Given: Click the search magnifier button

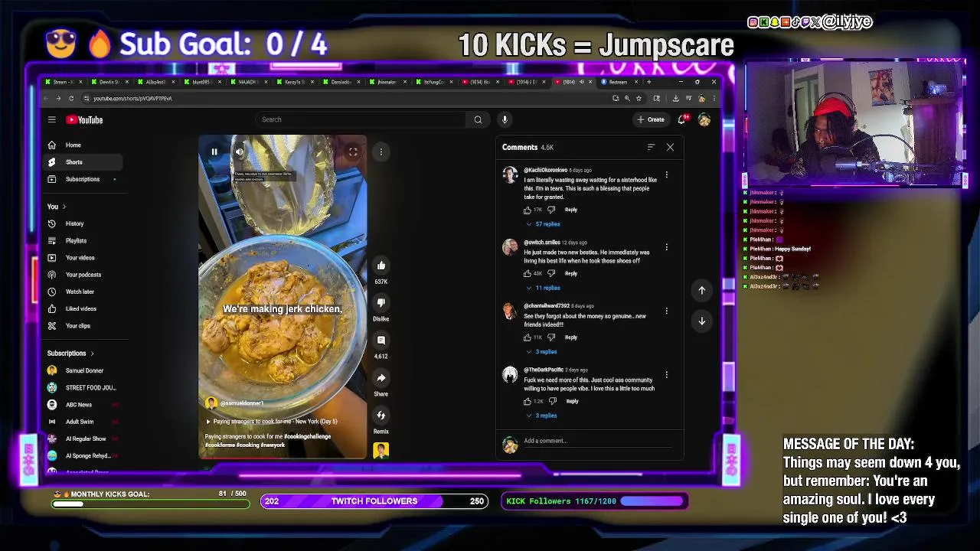Looking at the screenshot, I should click(478, 119).
